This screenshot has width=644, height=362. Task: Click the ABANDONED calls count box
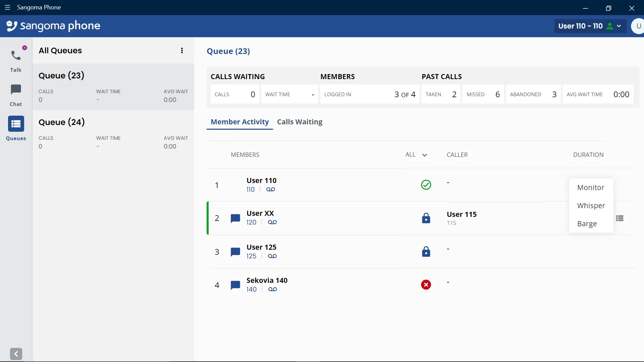533,94
